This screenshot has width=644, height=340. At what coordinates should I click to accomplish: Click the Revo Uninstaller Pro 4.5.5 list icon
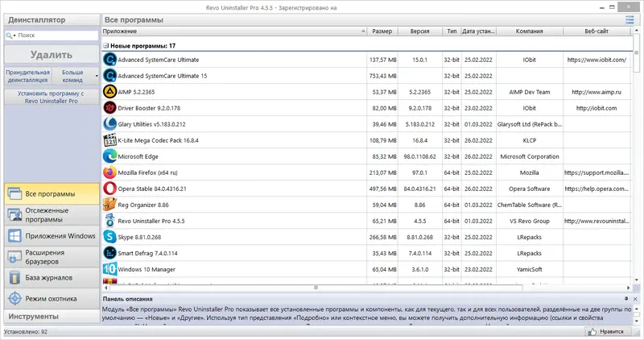click(x=109, y=221)
